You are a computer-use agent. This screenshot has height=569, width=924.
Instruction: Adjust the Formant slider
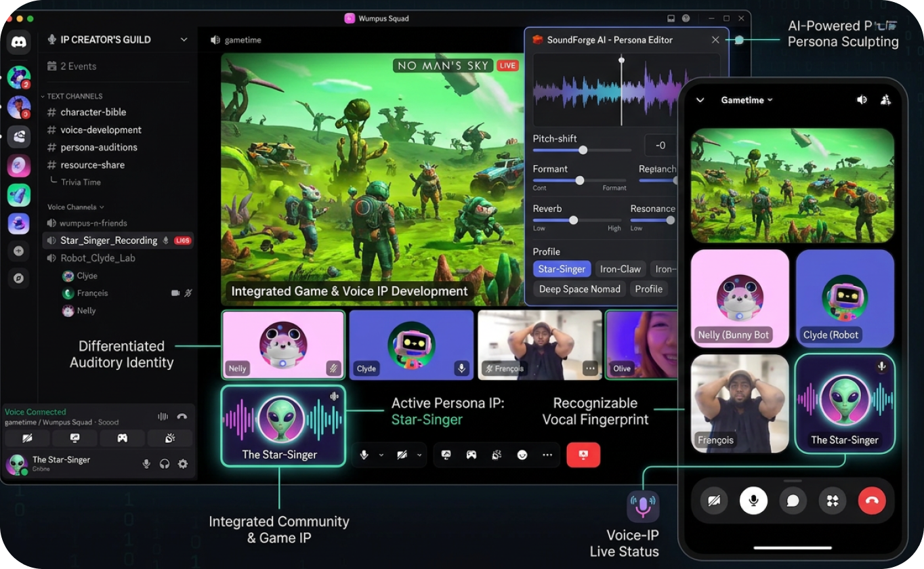pyautogui.click(x=579, y=180)
